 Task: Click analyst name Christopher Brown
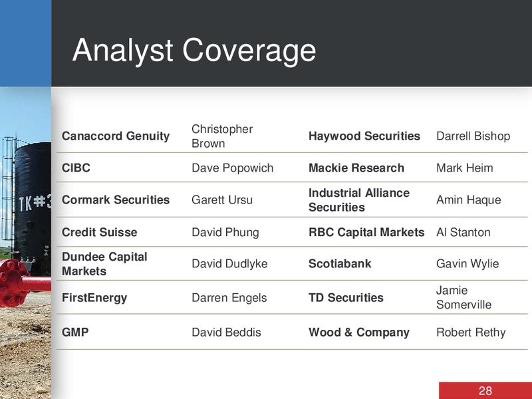222,136
